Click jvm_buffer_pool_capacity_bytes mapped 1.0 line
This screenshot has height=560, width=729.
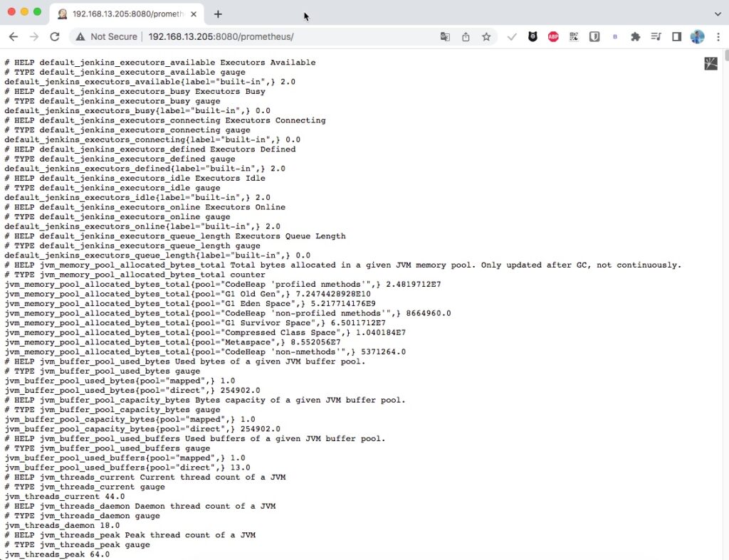tap(130, 419)
